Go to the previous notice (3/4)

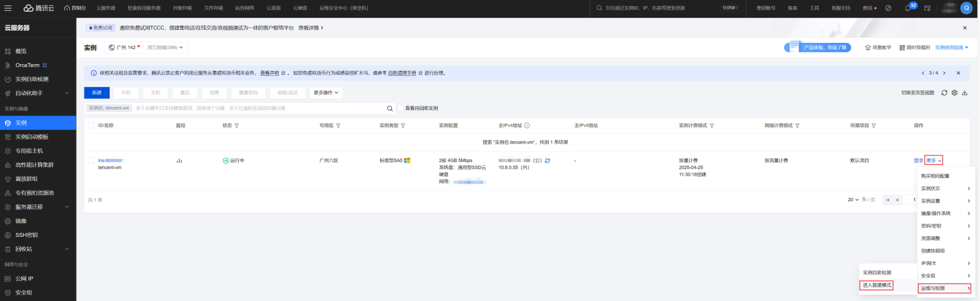pos(923,73)
